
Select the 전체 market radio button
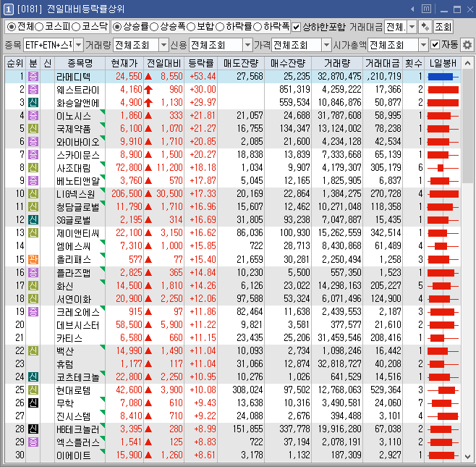pos(12,27)
